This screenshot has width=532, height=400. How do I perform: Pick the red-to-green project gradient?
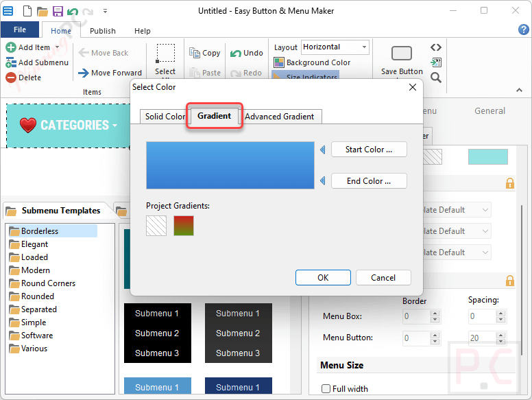click(x=184, y=226)
